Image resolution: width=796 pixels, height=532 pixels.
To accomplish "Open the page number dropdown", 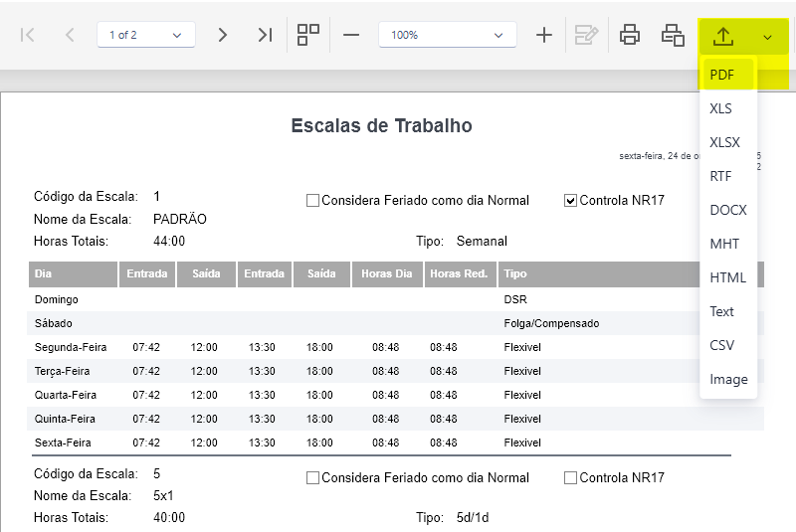I will coord(146,35).
